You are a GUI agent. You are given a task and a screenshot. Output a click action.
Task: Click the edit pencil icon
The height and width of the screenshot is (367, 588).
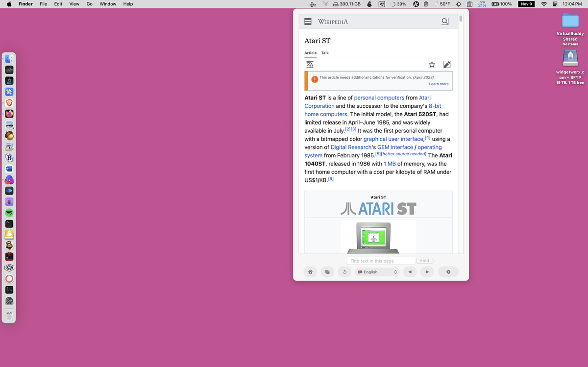coord(447,65)
